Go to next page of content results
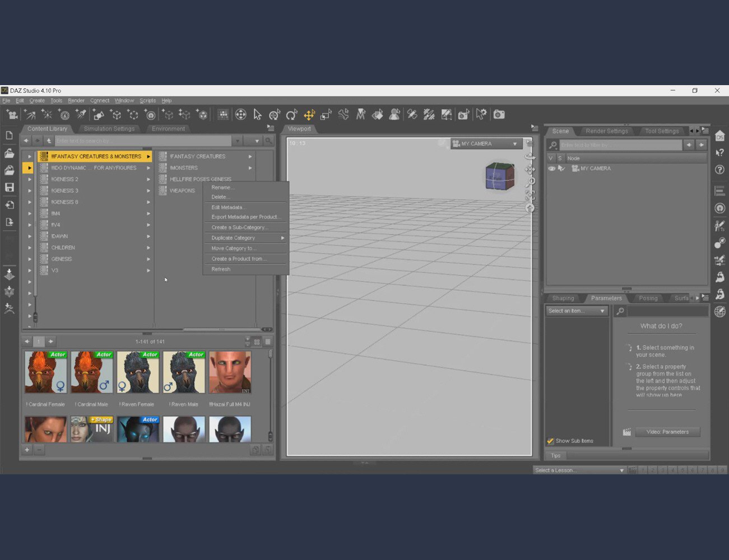This screenshot has width=729, height=560. click(51, 342)
